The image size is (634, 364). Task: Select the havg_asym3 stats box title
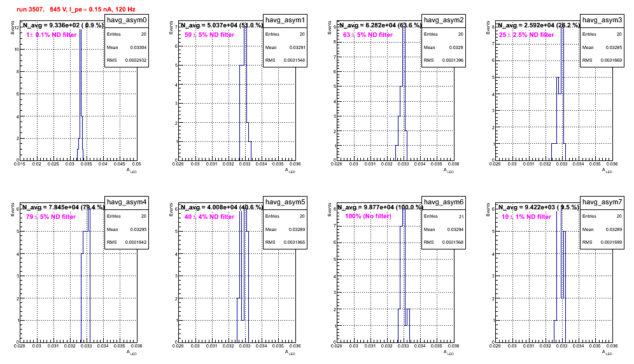pos(602,20)
